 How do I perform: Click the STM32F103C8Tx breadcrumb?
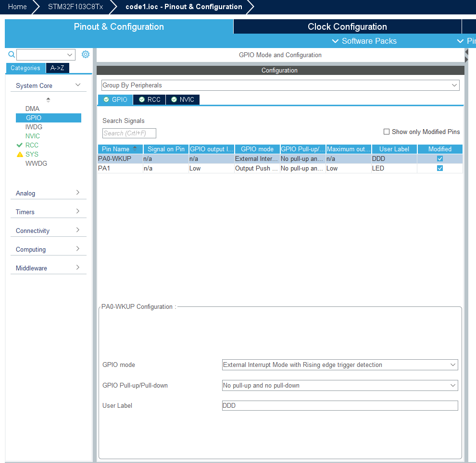pyautogui.click(x=75, y=7)
